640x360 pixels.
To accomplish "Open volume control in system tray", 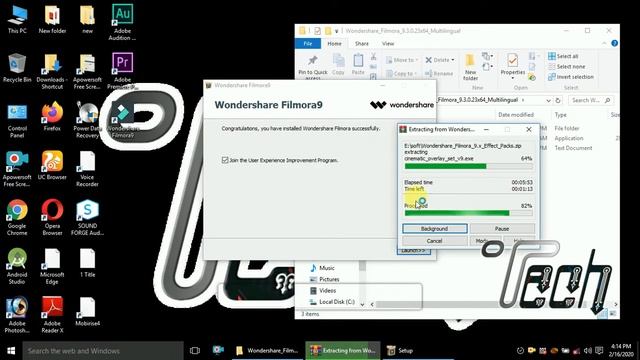I will click(x=588, y=351).
